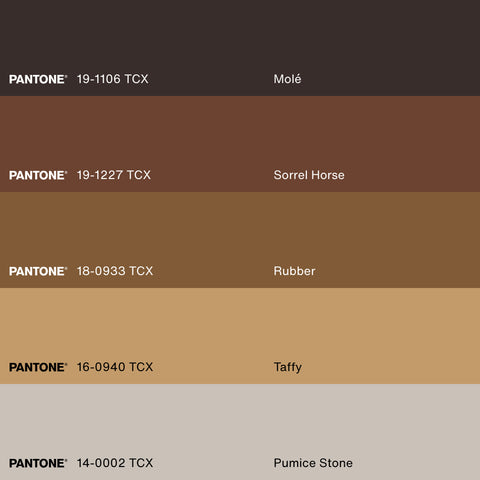This screenshot has width=480, height=480.
Task: Select the Pumice Stone gray swatch
Action: point(240,432)
